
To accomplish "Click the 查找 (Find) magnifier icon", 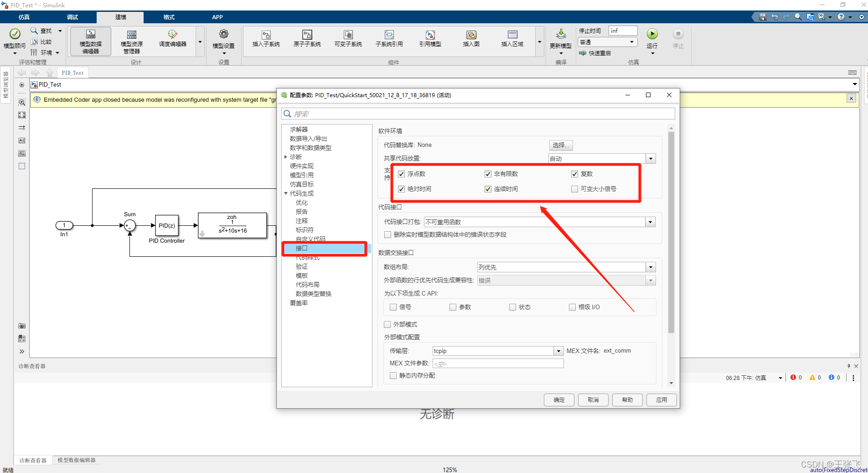I will [34, 31].
